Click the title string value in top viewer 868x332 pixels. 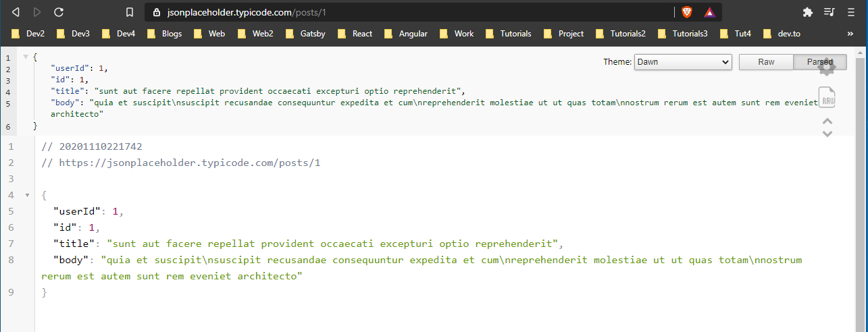[x=278, y=91]
